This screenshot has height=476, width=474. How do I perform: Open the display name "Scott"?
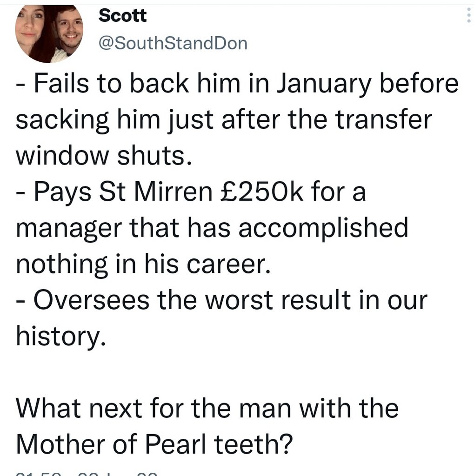(123, 15)
